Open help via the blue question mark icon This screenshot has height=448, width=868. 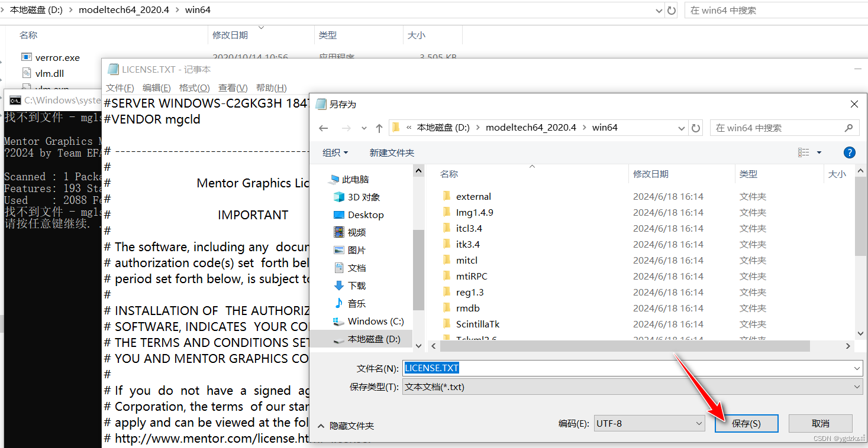click(x=849, y=152)
